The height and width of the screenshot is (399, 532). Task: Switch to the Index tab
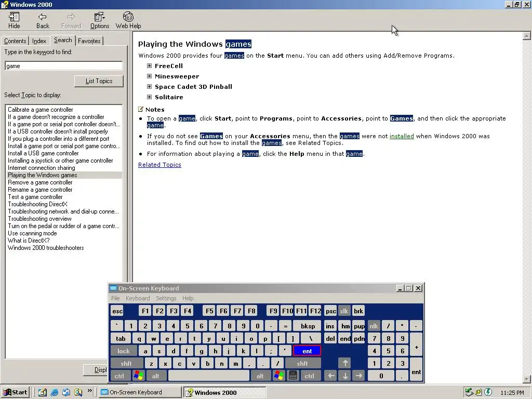click(39, 41)
